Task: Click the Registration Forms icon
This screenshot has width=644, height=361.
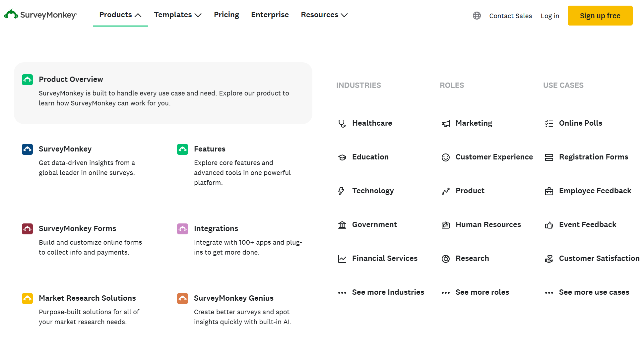Action: coord(549,157)
